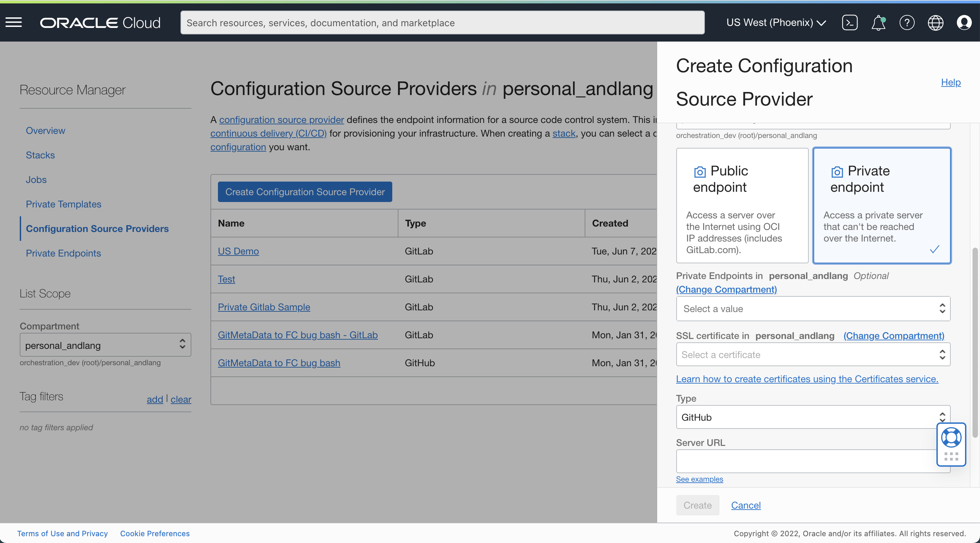Open the SSL certificate selector
The height and width of the screenshot is (543, 980).
[813, 354]
